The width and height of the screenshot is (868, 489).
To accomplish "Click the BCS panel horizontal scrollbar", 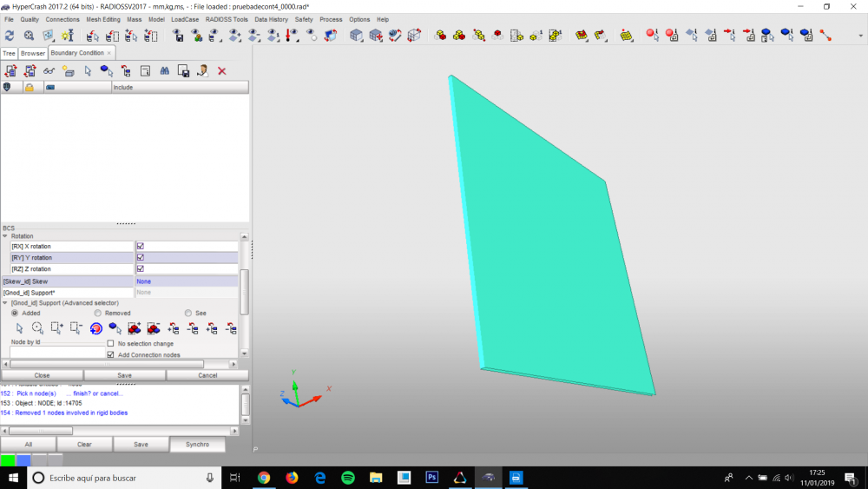I will [106, 364].
